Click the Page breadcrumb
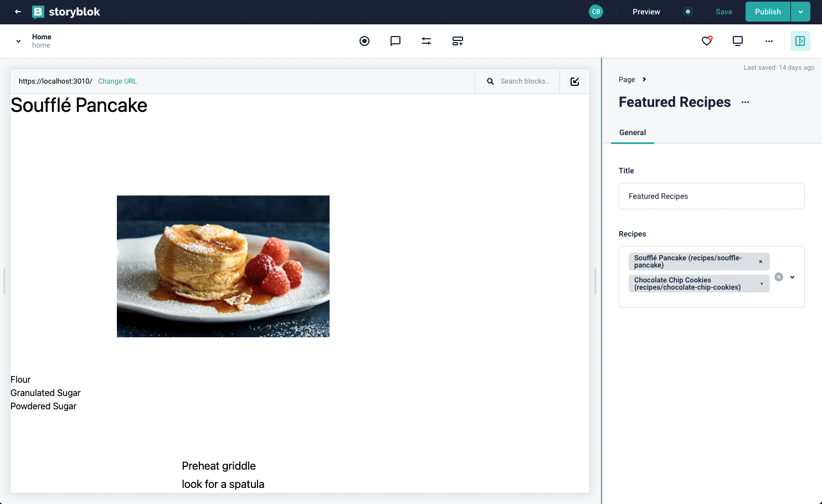822x504 pixels. tap(626, 79)
